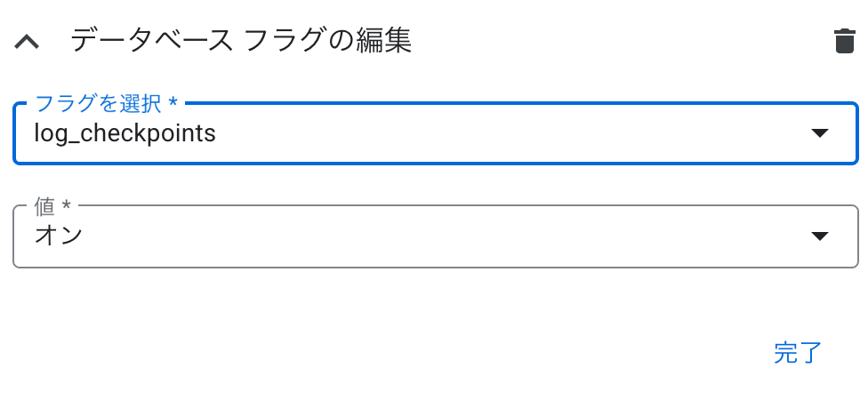Change the オン setting for log_checkpoints

click(x=436, y=236)
